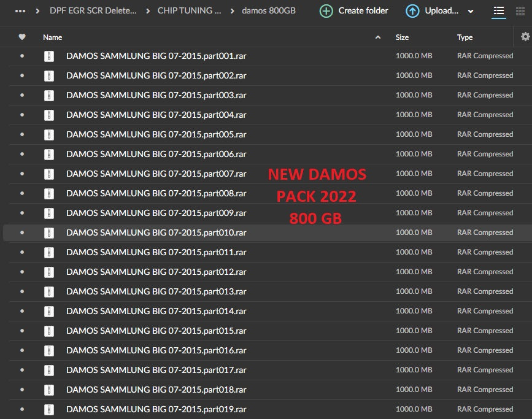Image resolution: width=532 pixels, height=419 pixels.
Task: Sort files by Size column
Action: tap(402, 37)
